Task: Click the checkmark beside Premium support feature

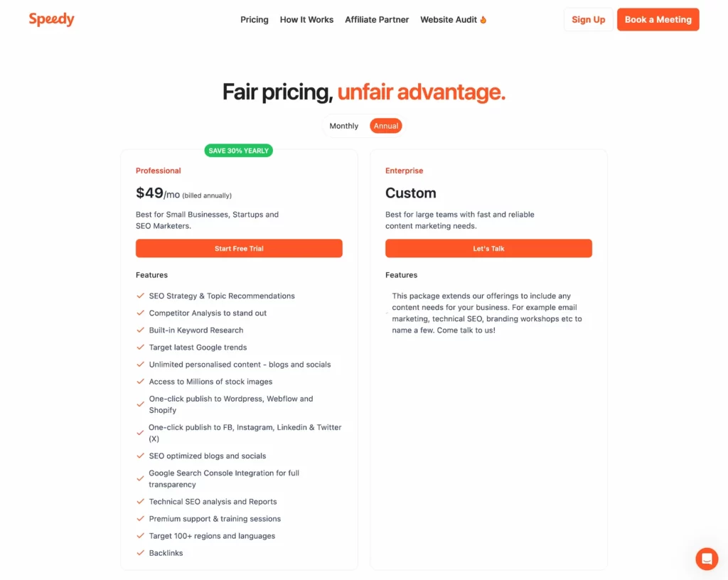Action: point(140,518)
